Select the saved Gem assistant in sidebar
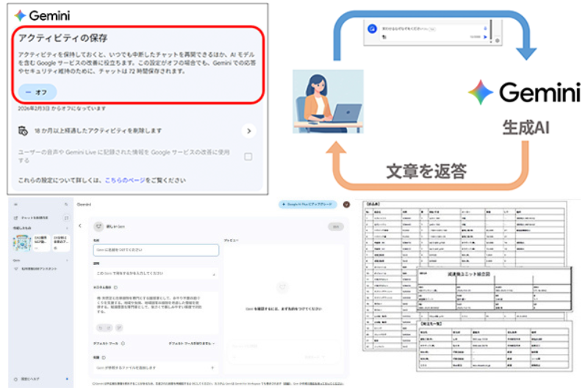Image resolution: width=588 pixels, height=390 pixels. coord(35,269)
